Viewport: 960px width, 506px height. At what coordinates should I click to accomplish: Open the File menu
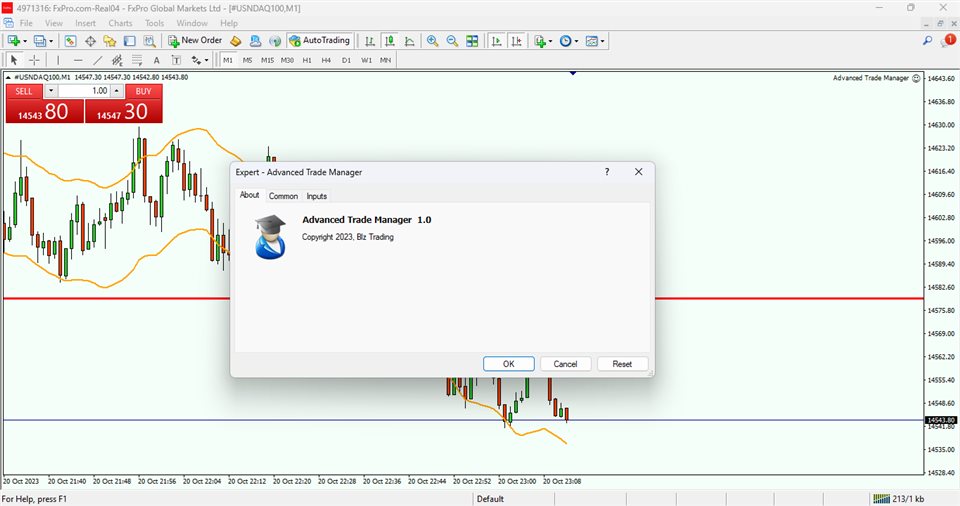[x=26, y=23]
